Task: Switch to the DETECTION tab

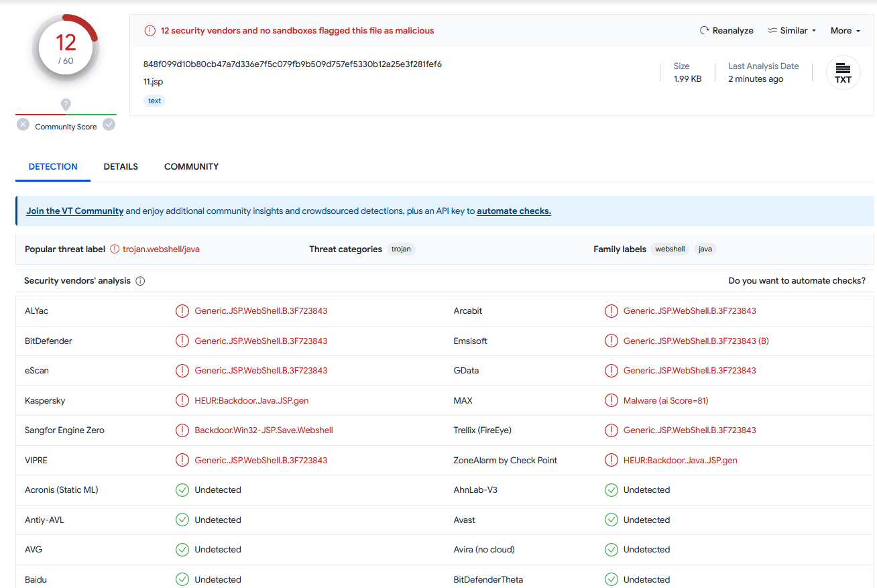Action: (x=53, y=166)
